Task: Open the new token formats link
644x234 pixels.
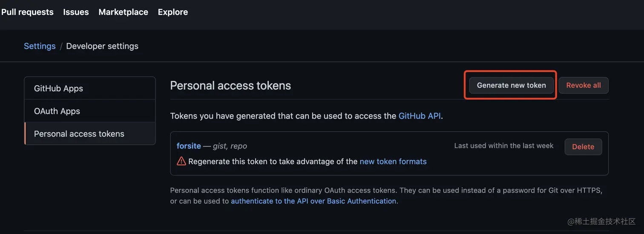Action: [393, 162]
